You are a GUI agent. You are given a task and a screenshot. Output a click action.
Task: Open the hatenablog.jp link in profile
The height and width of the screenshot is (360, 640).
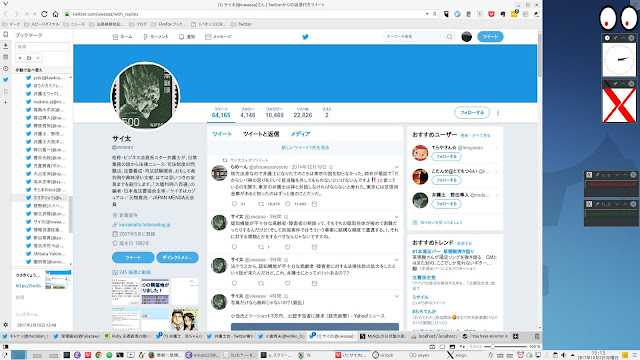144,224
